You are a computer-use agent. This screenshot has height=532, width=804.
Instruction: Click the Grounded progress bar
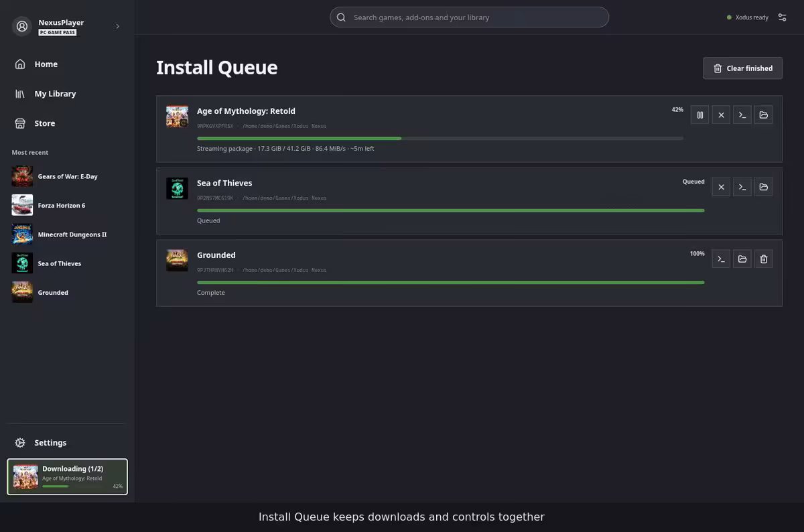coord(450,282)
